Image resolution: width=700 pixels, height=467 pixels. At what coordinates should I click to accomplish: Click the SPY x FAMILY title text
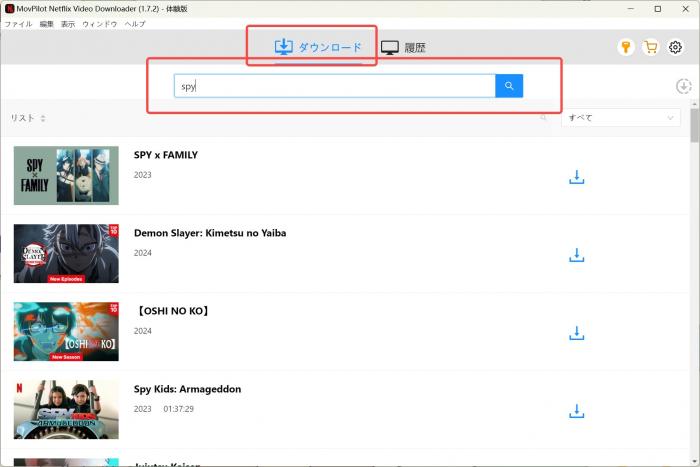click(x=166, y=155)
